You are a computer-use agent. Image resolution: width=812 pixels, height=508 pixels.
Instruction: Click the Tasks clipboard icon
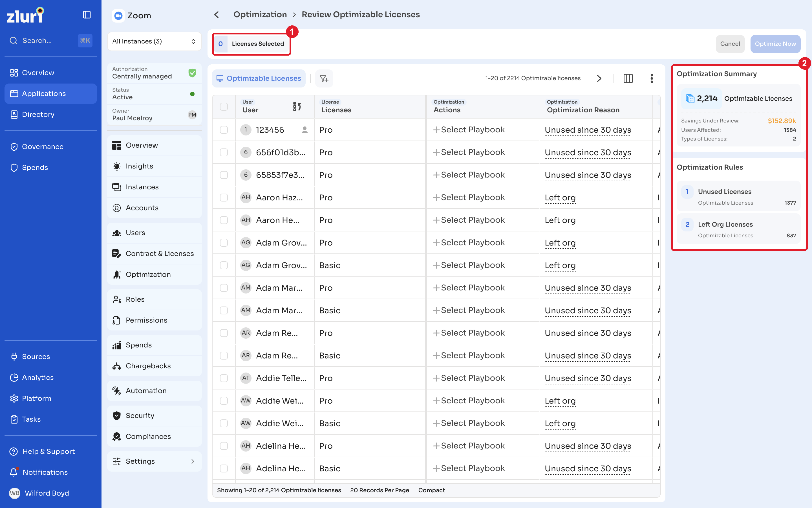click(14, 419)
